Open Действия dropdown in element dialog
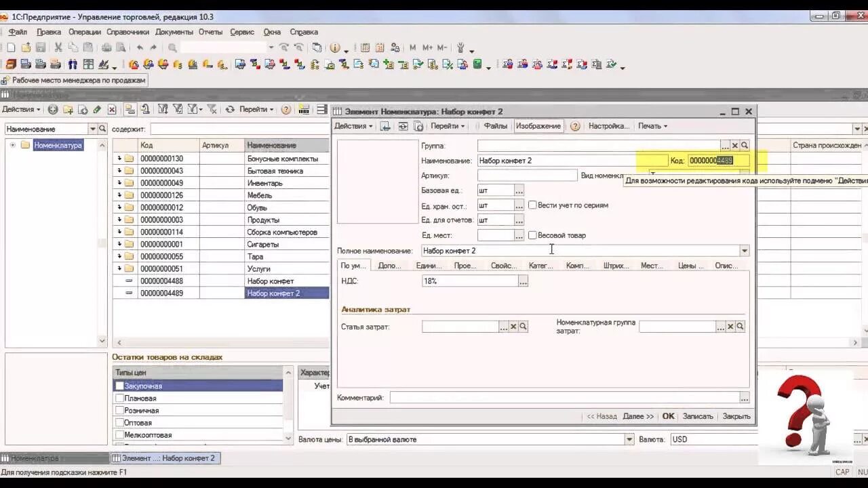The width and height of the screenshot is (868, 488). pyautogui.click(x=353, y=126)
